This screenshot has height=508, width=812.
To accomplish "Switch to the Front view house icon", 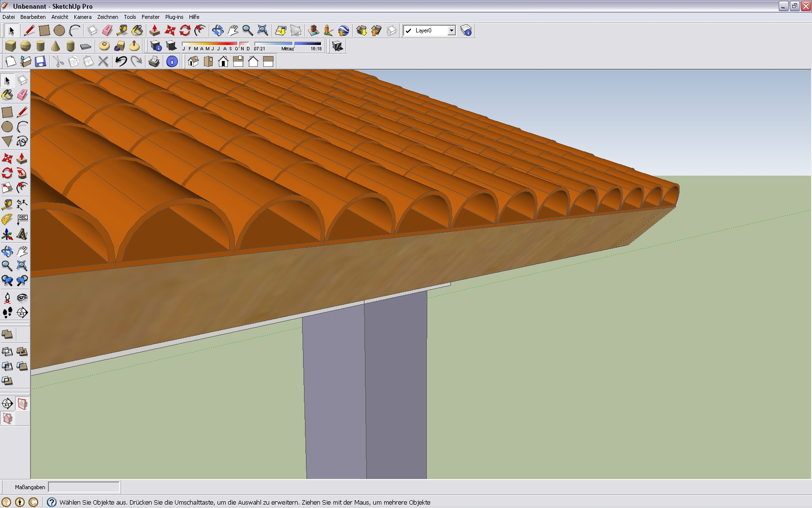I will (x=223, y=61).
